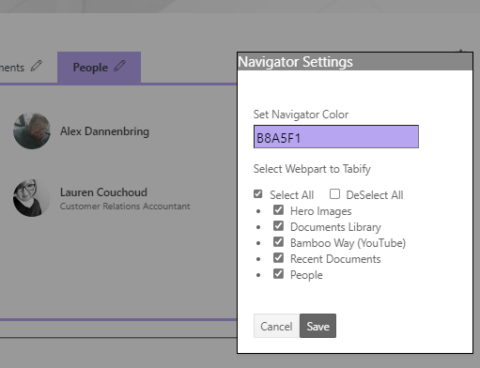Click Lauren Couchoud's profile photo

32,198
